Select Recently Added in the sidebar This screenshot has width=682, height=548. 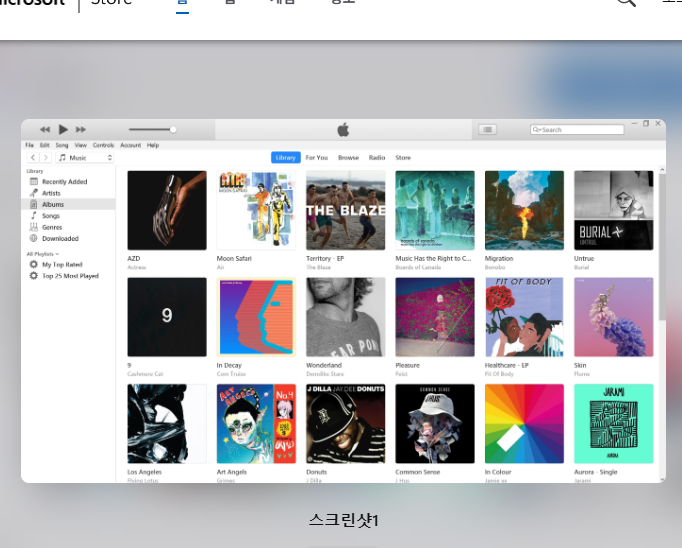[69, 182]
